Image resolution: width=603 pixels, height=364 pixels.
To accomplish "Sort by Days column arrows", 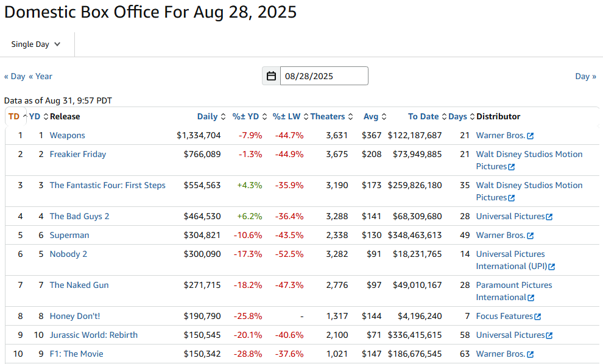I will coord(472,116).
